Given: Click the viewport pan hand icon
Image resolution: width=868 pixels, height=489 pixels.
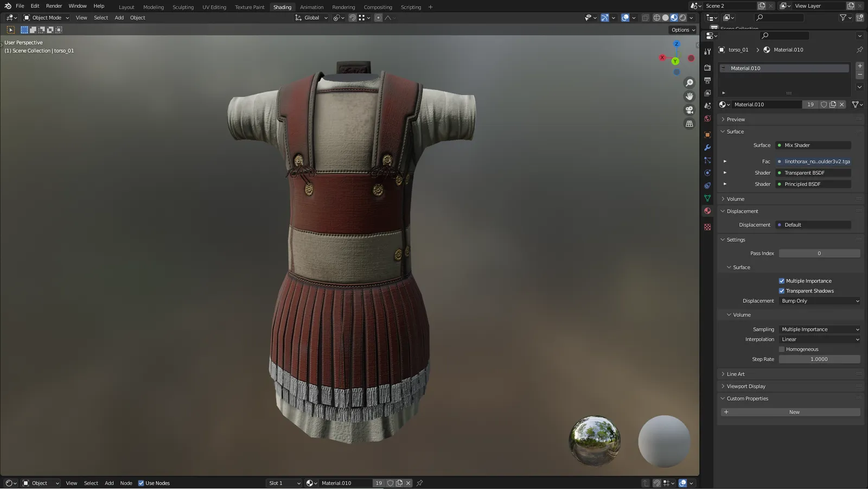Looking at the screenshot, I should pyautogui.click(x=690, y=97).
